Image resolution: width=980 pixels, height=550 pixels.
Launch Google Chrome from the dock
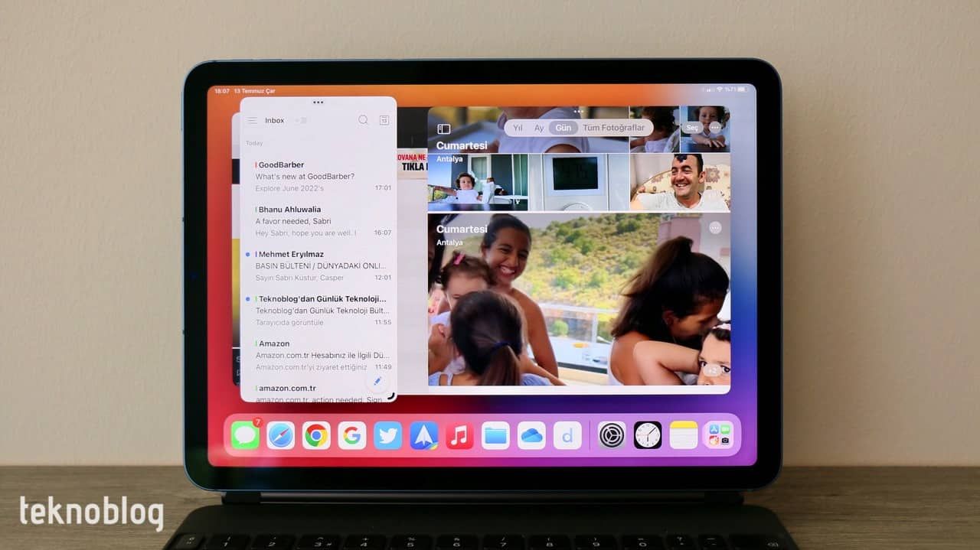tap(316, 435)
